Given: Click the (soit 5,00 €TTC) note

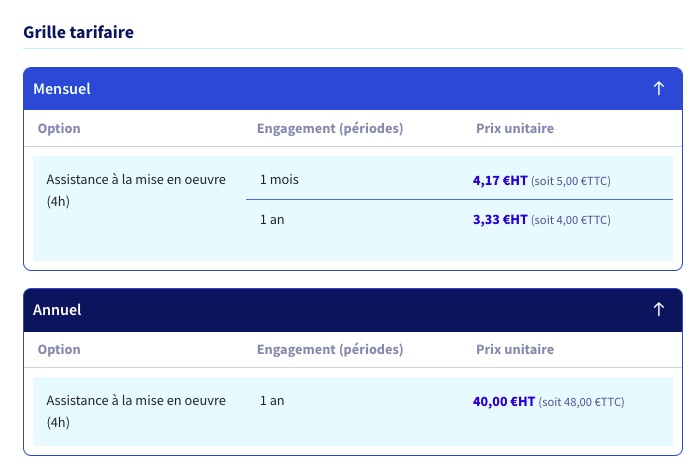Looking at the screenshot, I should click(x=571, y=181).
